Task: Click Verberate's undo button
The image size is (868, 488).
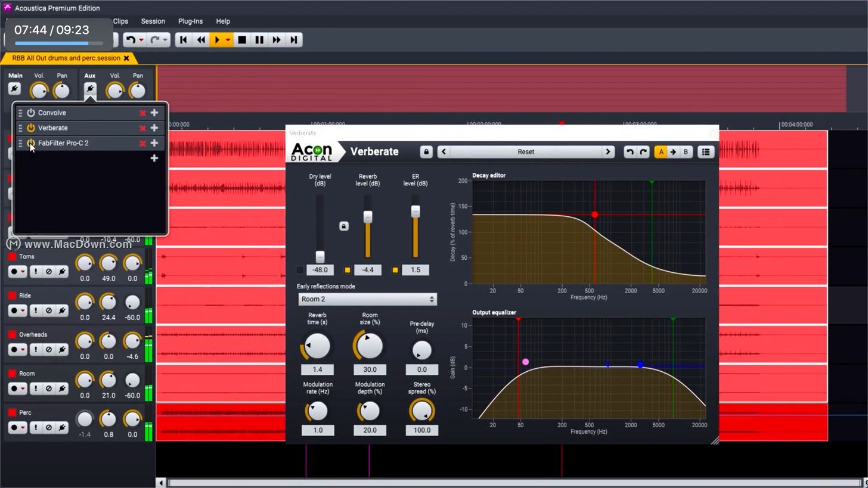Action: pos(630,152)
